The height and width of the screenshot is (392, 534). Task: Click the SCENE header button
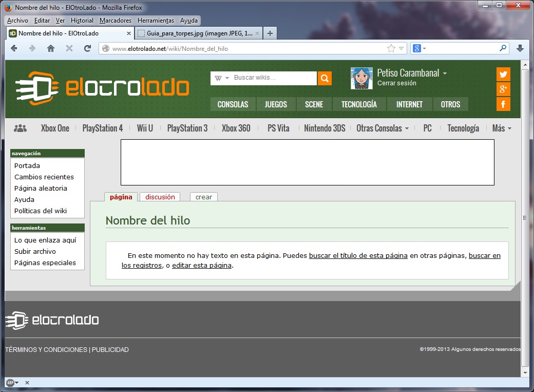coord(314,104)
